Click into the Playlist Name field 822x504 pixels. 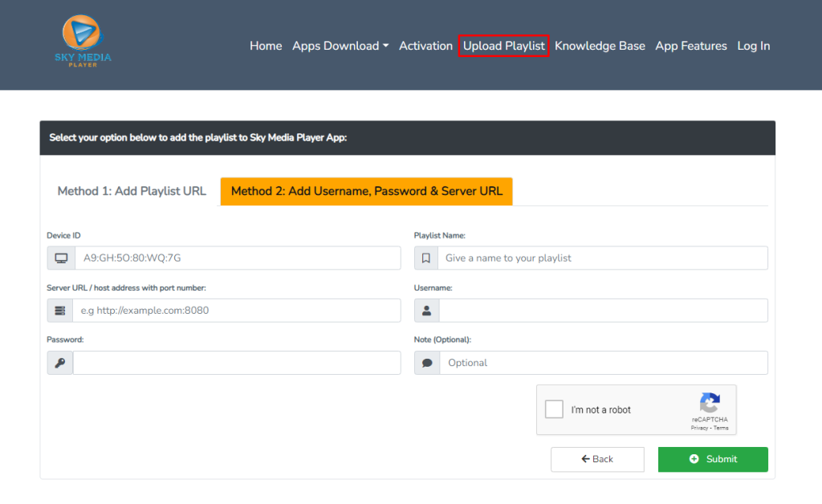coord(602,258)
